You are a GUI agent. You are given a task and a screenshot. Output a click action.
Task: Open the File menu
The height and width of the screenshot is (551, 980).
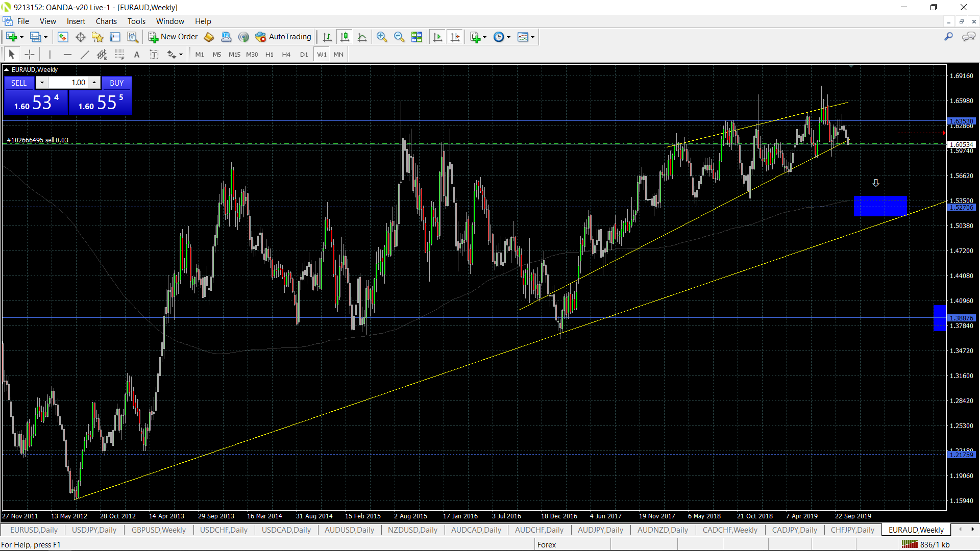point(23,21)
